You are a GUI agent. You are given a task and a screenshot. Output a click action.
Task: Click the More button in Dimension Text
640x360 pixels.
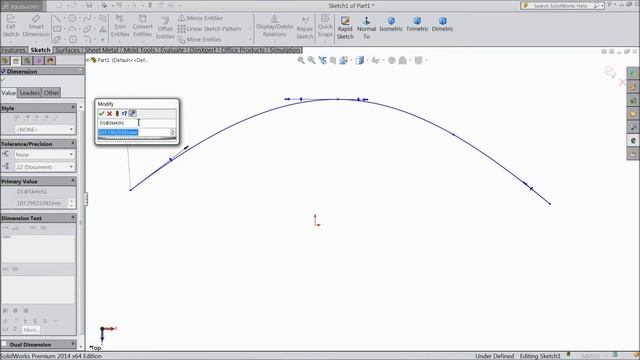pos(31,329)
